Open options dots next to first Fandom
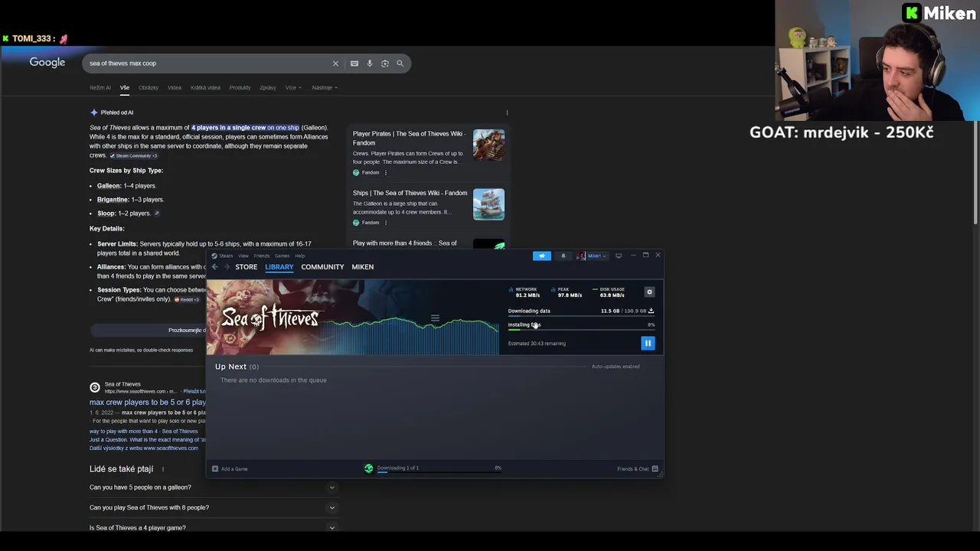 [x=385, y=173]
